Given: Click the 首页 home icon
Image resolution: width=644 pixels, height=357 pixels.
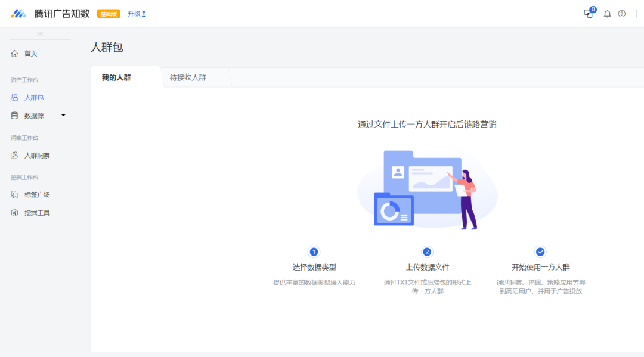Looking at the screenshot, I should pyautogui.click(x=14, y=53).
